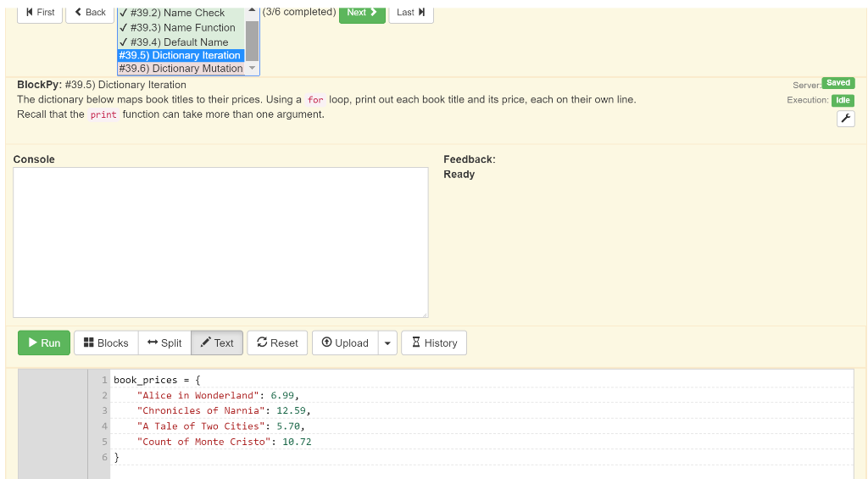Click the Feedback Ready status text
The width and height of the screenshot is (868, 479).
pos(459,175)
